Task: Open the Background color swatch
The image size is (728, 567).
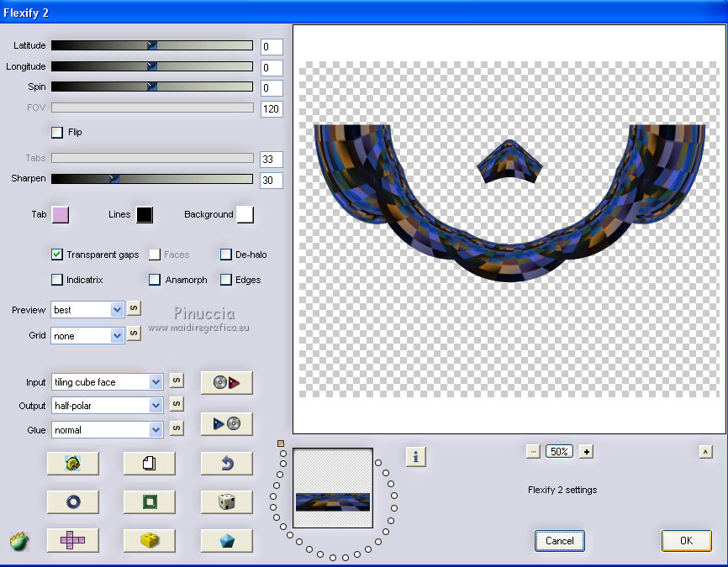Action: 245,215
